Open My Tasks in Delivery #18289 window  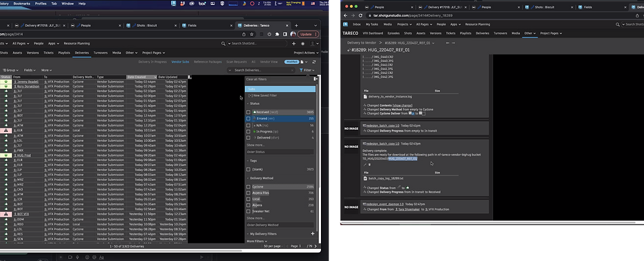point(372,25)
